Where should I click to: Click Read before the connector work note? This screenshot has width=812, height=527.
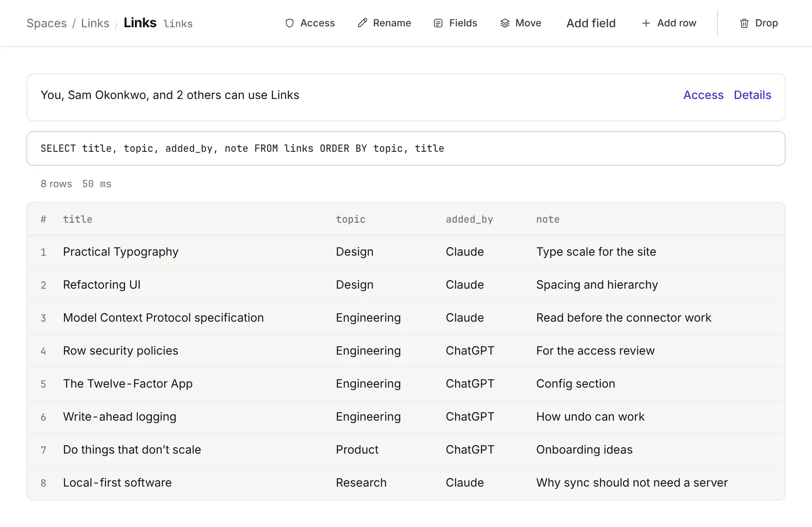(624, 318)
